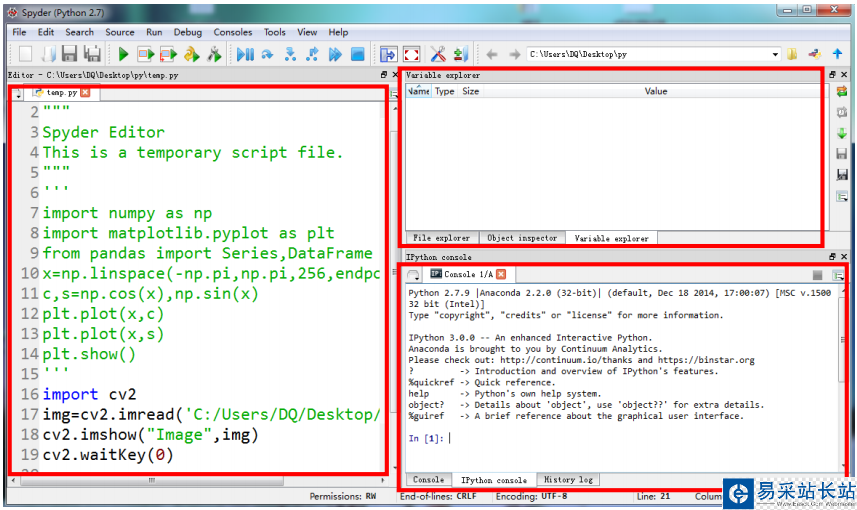Import data with the green down arrow icon
This screenshot has height=510, width=857.
(x=842, y=133)
